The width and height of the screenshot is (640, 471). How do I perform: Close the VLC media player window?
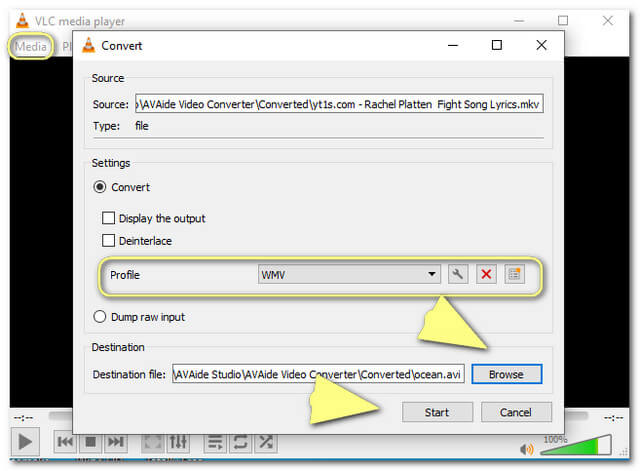pyautogui.click(x=607, y=20)
